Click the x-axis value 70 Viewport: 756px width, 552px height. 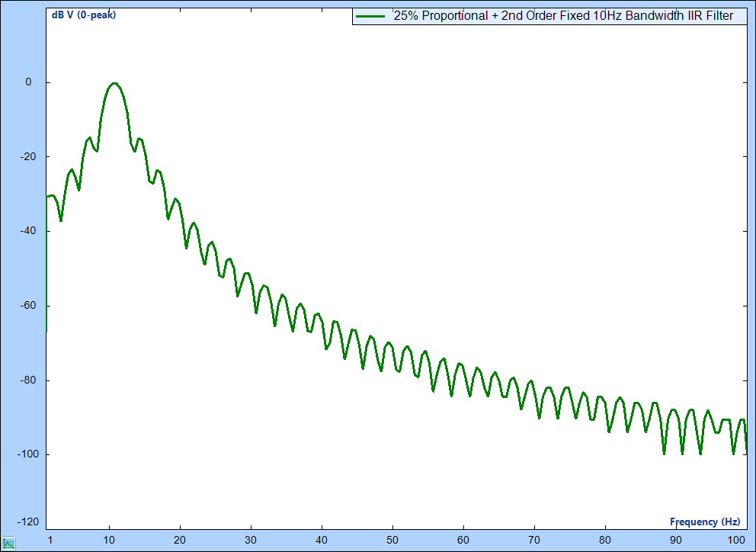tap(534, 540)
